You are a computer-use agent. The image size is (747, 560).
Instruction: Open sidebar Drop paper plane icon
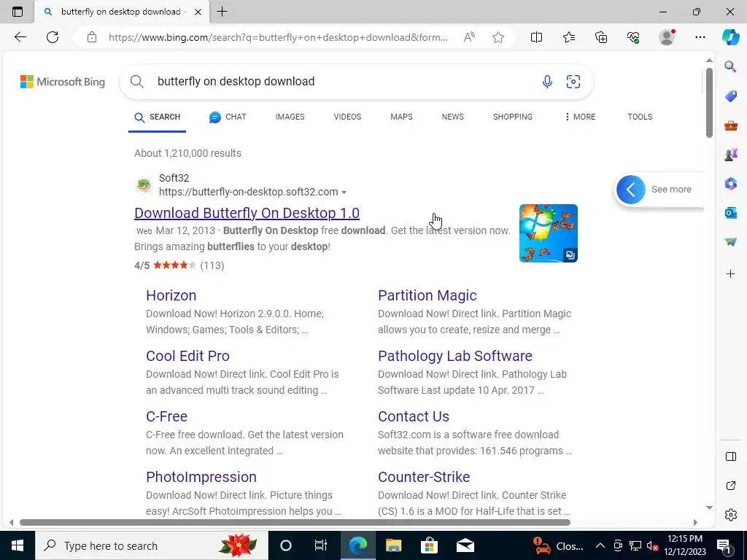point(730,242)
